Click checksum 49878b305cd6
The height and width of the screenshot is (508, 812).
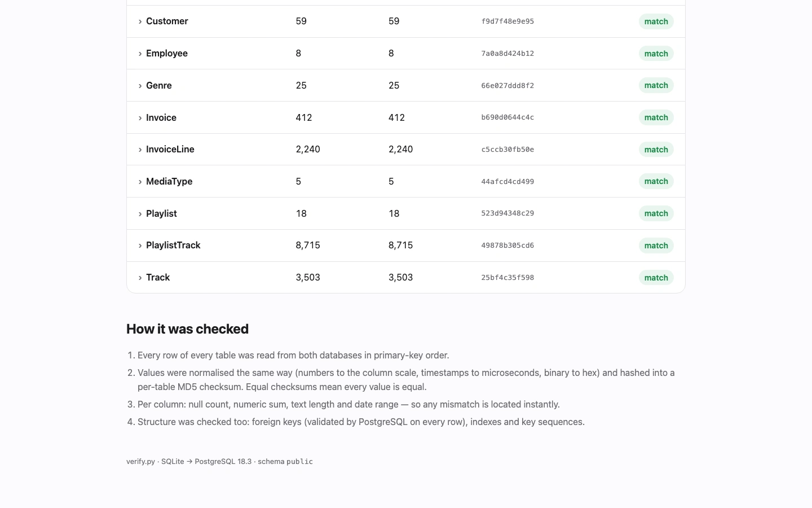coord(507,246)
